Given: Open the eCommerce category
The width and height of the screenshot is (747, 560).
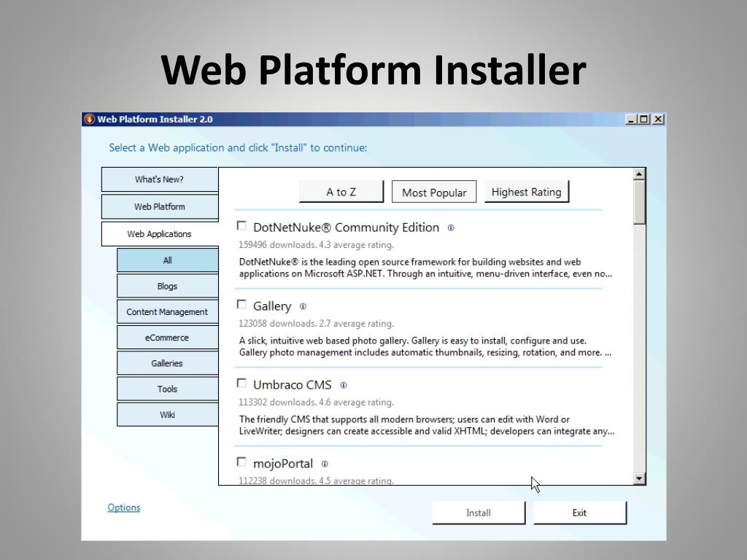Looking at the screenshot, I should [x=167, y=338].
